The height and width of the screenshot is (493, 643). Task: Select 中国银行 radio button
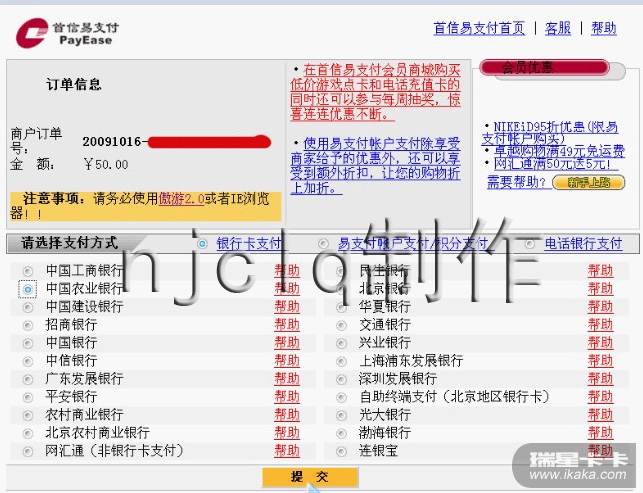coord(28,343)
